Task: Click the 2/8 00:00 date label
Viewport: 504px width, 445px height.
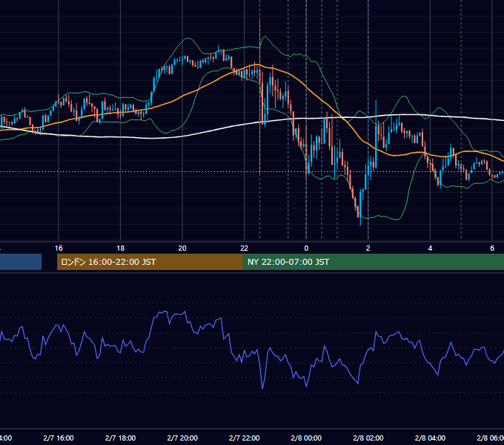Action: 306,438
